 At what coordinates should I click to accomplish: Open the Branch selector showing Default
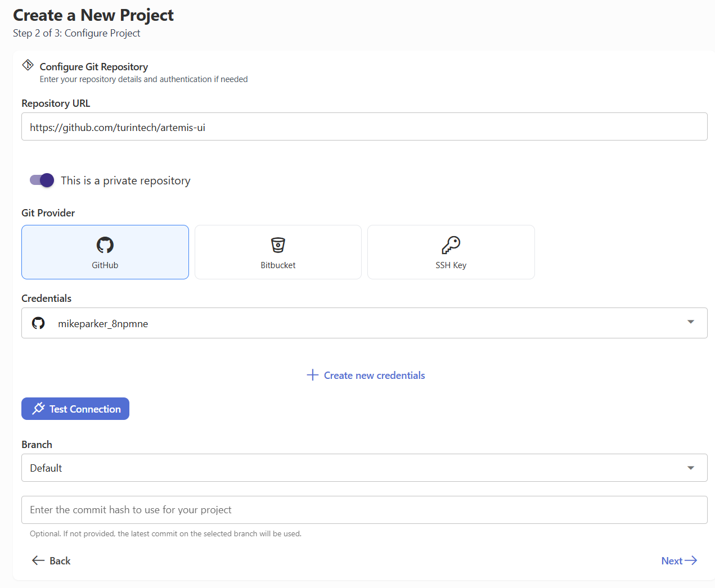tap(365, 468)
